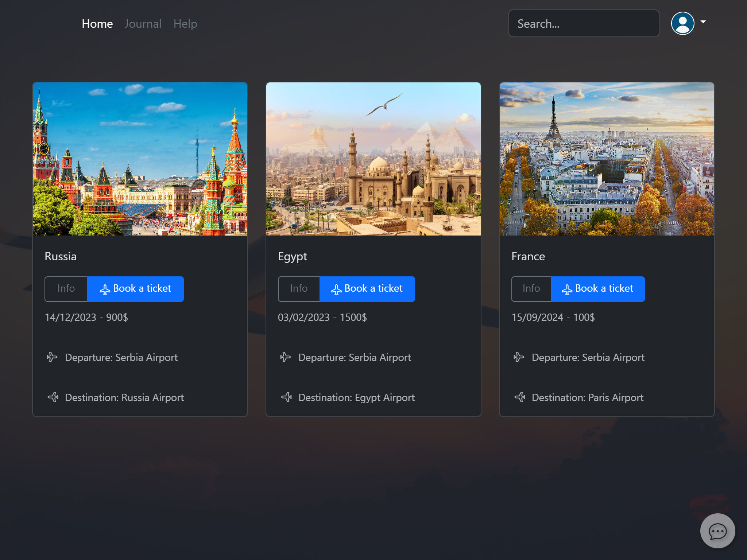The width and height of the screenshot is (747, 560).
Task: Click the Paris Eiffel Tower thumbnail image
Action: pyautogui.click(x=607, y=159)
